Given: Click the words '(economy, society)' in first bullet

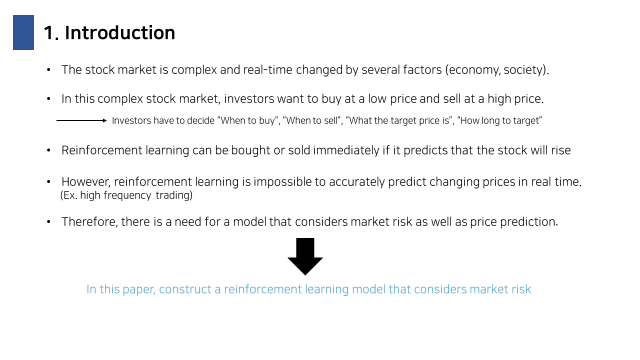Looking at the screenshot, I should click(x=497, y=70).
